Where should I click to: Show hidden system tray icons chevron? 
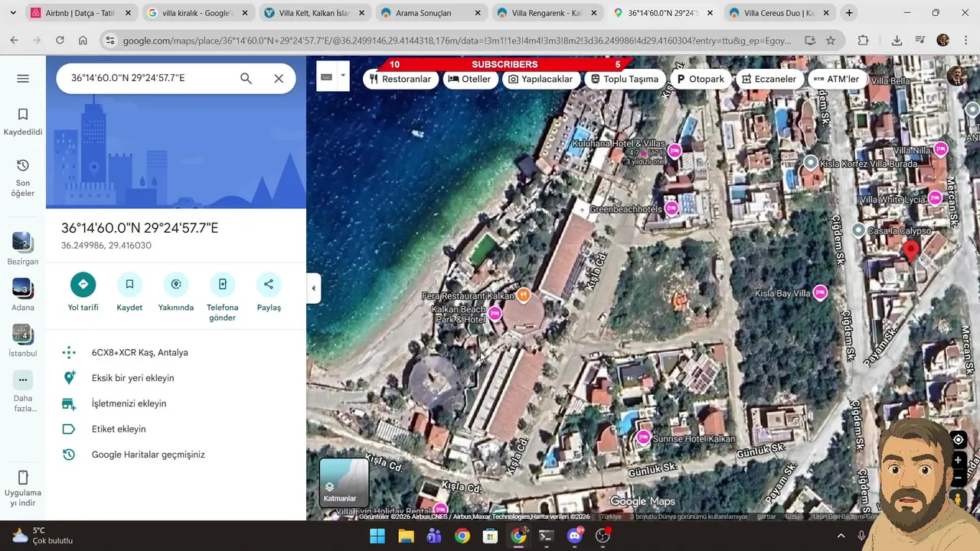841,536
